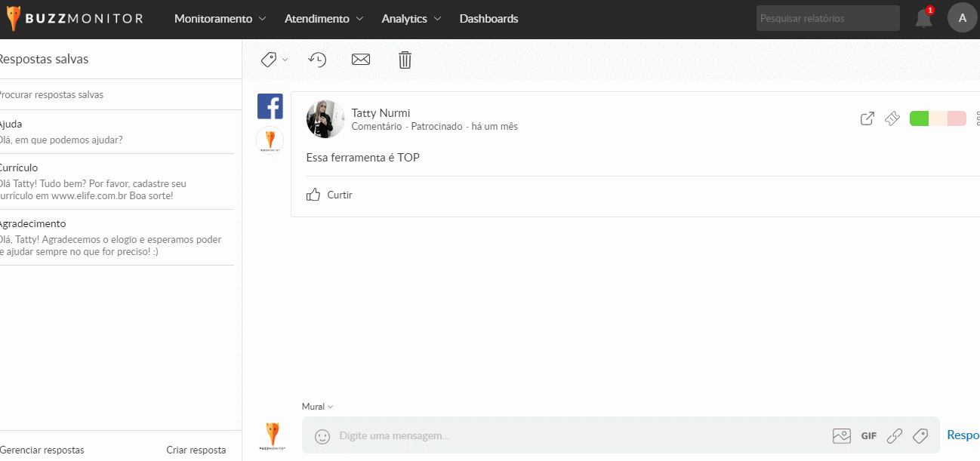The height and width of the screenshot is (461, 980).
Task: Expand the Mural dropdown
Action: click(x=317, y=407)
